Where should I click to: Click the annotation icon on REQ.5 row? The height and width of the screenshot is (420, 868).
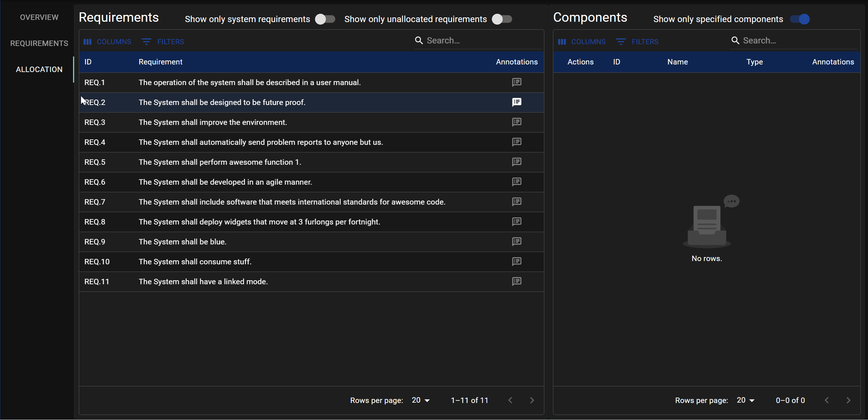[516, 161]
